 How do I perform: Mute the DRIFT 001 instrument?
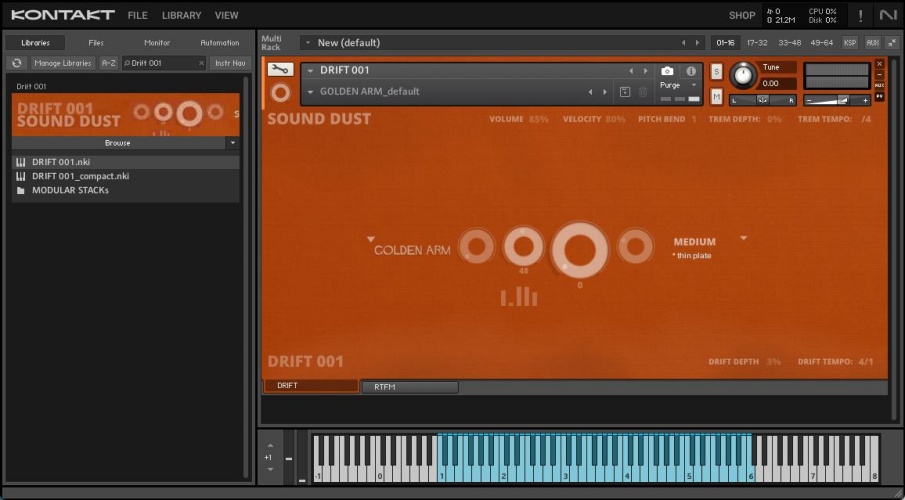click(x=716, y=96)
